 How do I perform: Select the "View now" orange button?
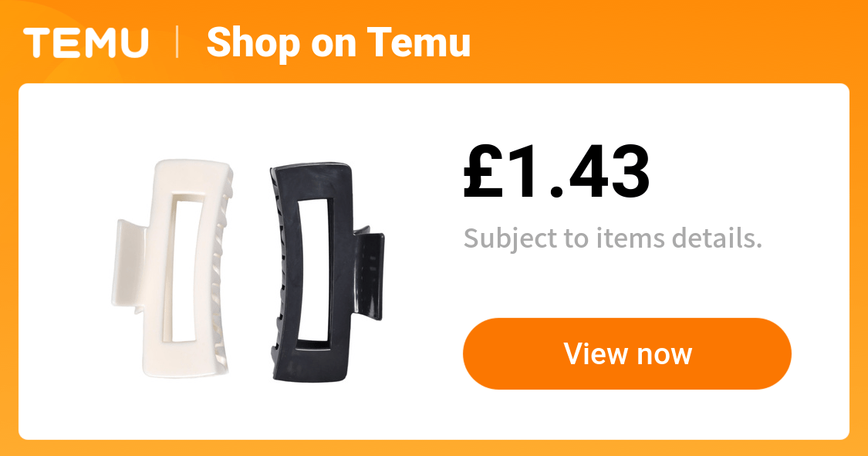coord(627,353)
